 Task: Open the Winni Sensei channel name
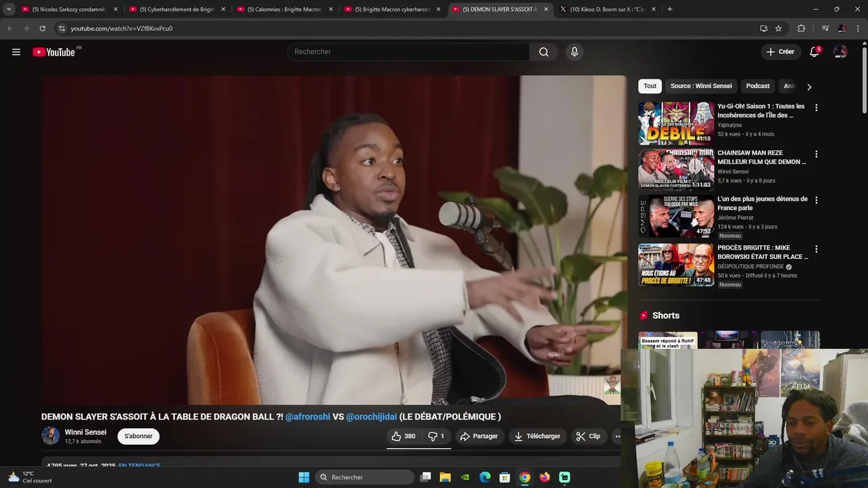(85, 432)
